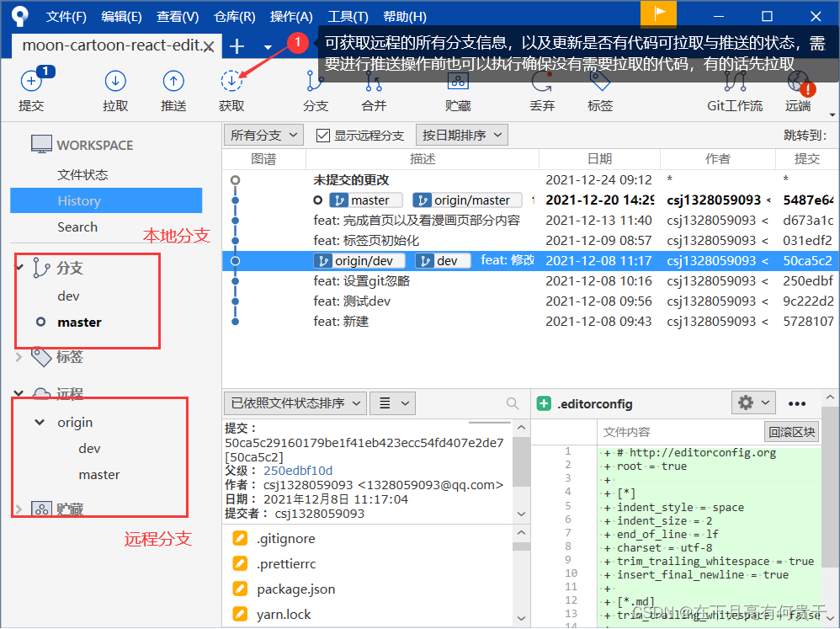Expand the 标签 section in sidebar
Image resolution: width=840 pixels, height=629 pixels.
click(x=19, y=356)
